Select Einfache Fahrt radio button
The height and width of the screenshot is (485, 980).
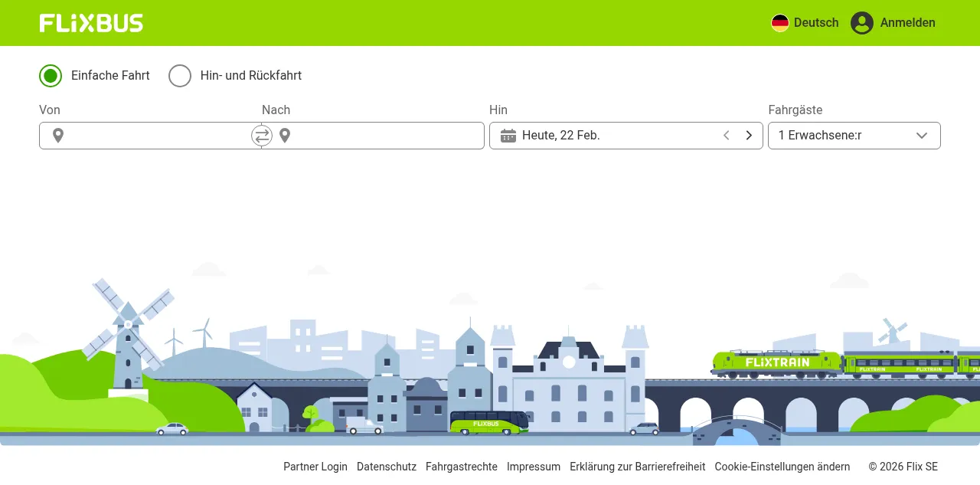click(x=51, y=76)
